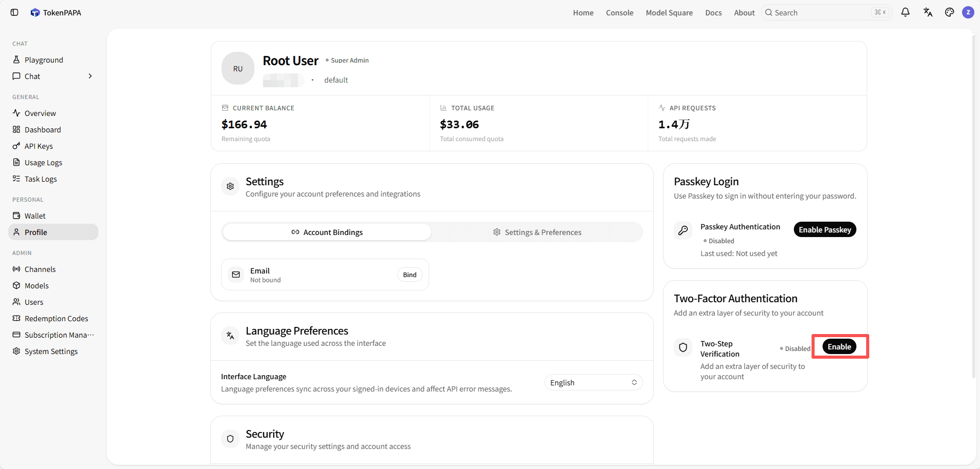
Task: Click Overview activity icon in sidebar
Action: click(16, 113)
